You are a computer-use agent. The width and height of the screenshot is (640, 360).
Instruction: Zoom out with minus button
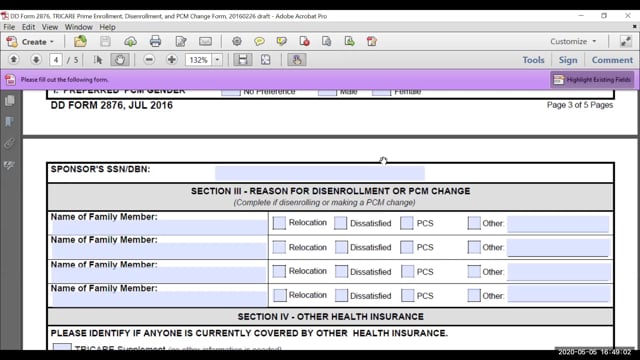(149, 60)
